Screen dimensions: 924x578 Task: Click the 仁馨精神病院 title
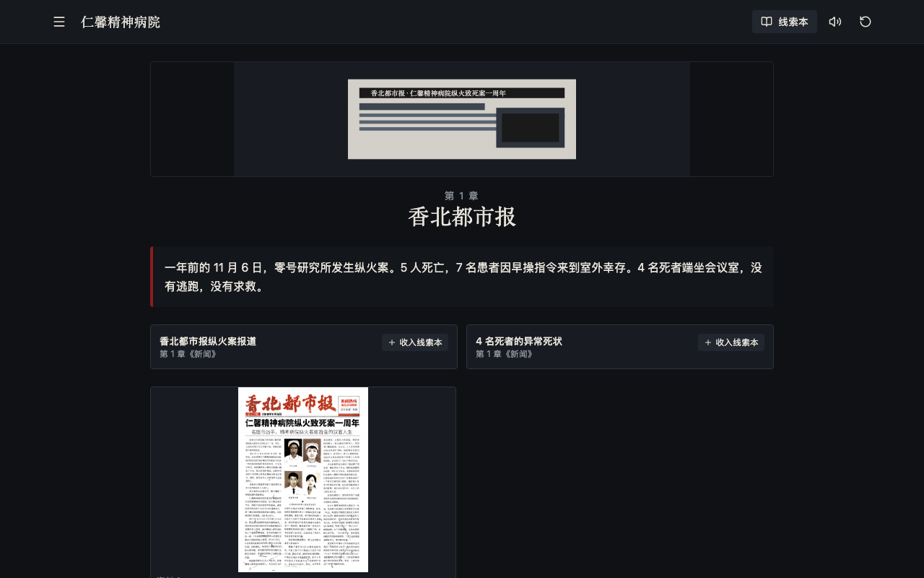pos(121,22)
